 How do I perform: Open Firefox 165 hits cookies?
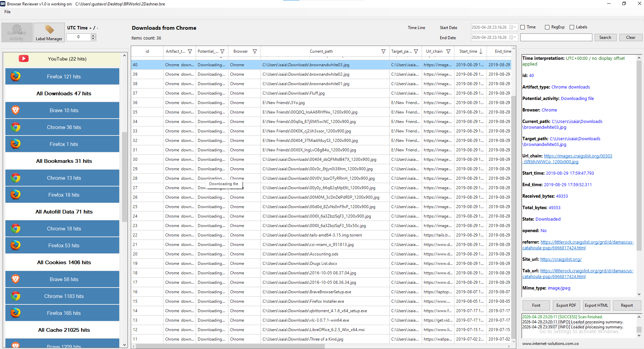[62, 313]
